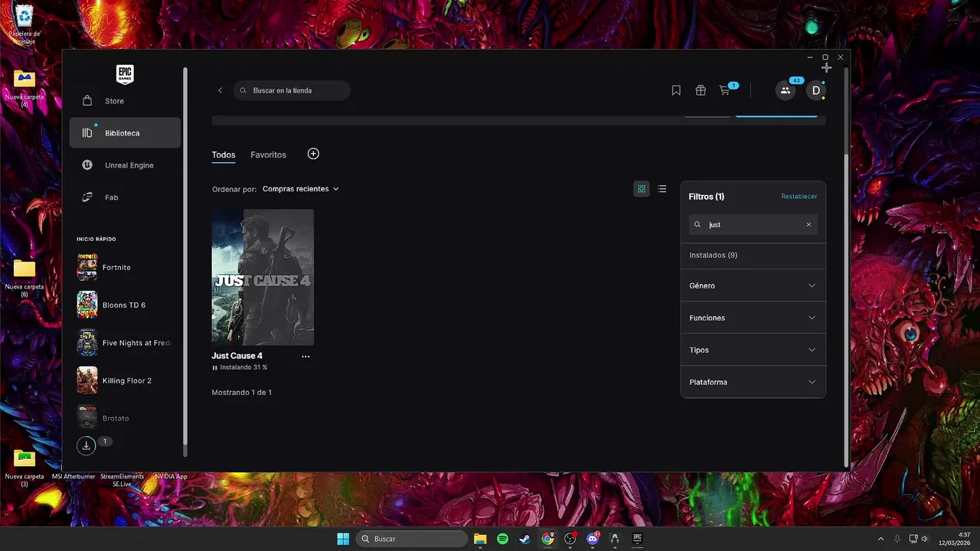Screen dimensions: 980x551
Task: Toggle the Instalados (9) filter
Action: click(753, 255)
